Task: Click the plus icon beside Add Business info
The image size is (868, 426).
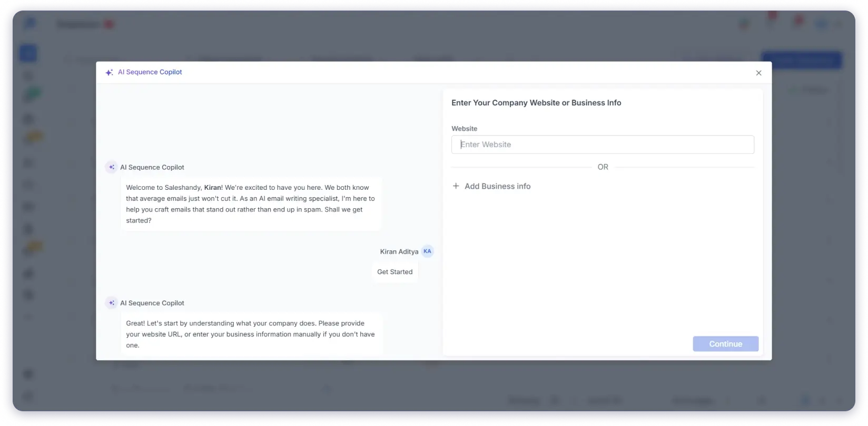Action: [456, 186]
